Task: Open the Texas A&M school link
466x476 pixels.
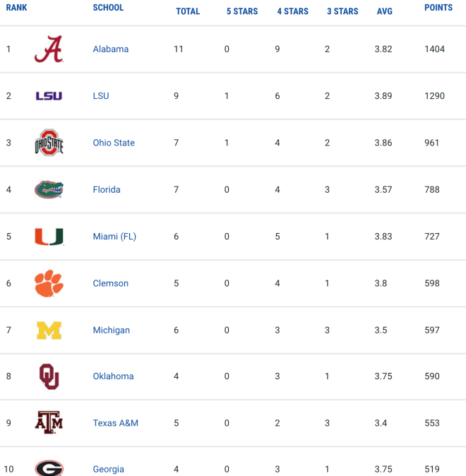Action: point(115,423)
